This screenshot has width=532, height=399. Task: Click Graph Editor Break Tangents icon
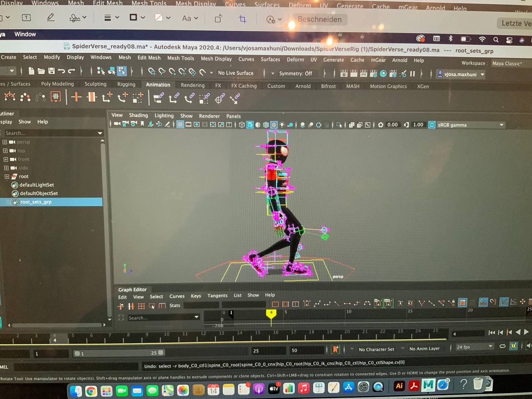[x=421, y=303]
